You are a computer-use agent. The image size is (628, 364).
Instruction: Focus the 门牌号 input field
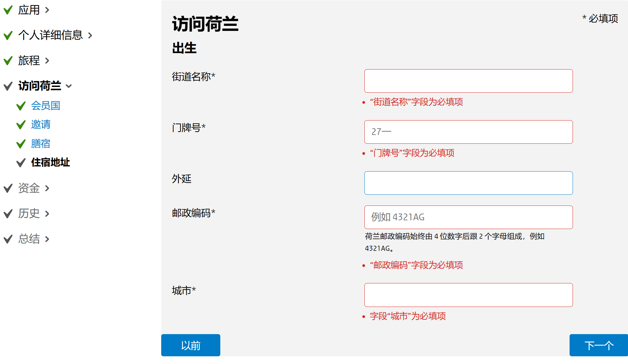pos(468,132)
